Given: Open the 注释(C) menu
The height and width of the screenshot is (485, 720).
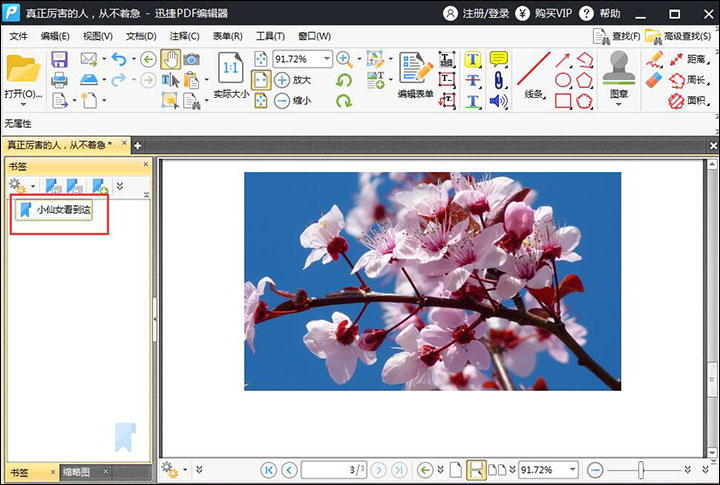Looking at the screenshot, I should (x=184, y=36).
